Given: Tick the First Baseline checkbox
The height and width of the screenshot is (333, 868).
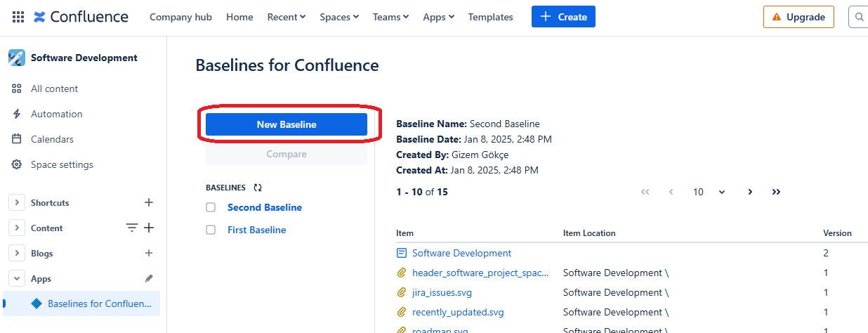Looking at the screenshot, I should tap(211, 230).
